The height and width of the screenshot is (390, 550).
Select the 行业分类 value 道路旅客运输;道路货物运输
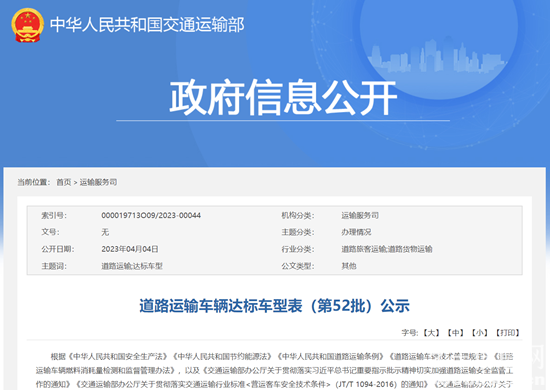click(387, 249)
